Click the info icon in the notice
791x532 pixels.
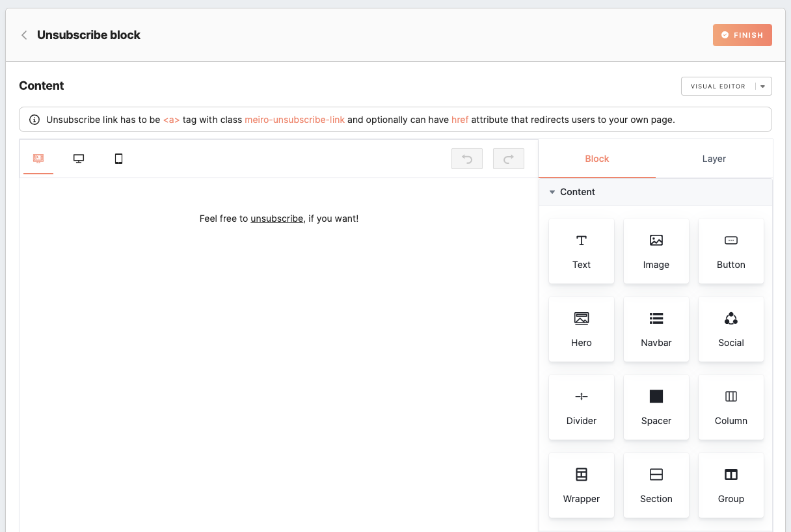click(x=34, y=120)
